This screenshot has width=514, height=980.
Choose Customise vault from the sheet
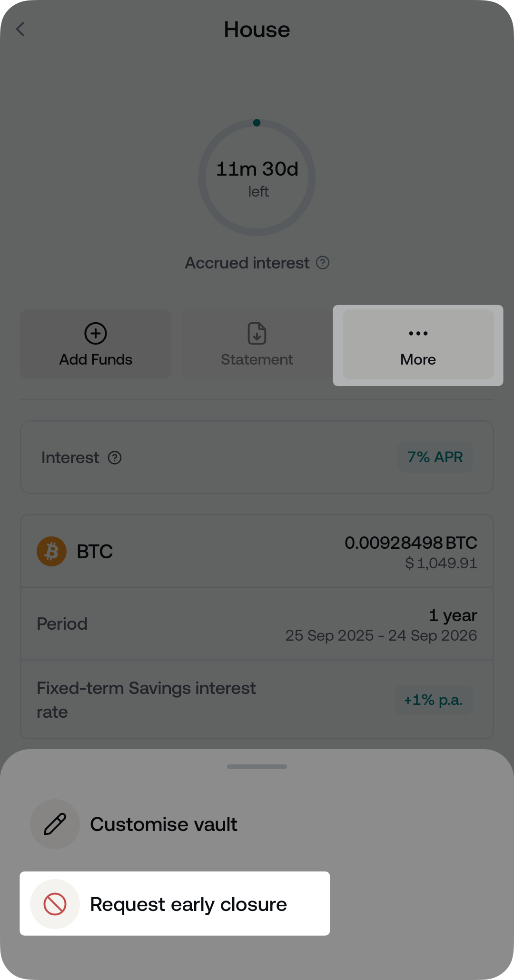164,824
